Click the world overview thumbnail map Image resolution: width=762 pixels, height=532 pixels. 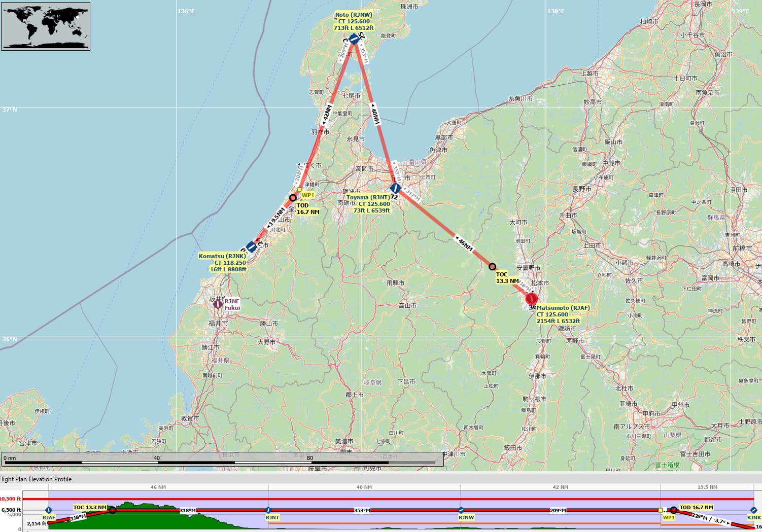click(x=46, y=26)
